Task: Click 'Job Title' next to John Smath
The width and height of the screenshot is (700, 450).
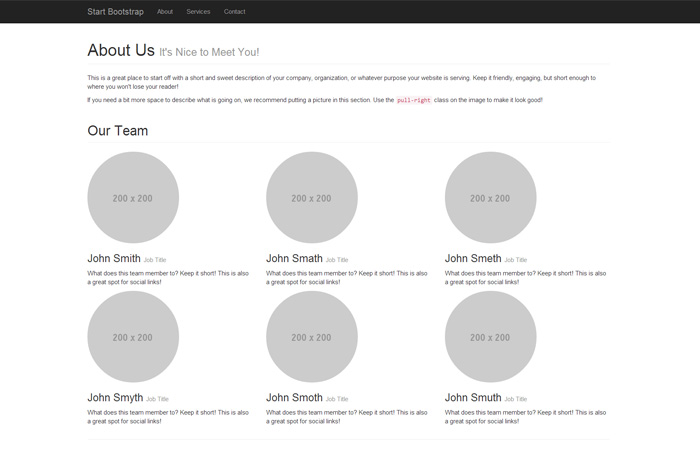Action: tap(337, 260)
